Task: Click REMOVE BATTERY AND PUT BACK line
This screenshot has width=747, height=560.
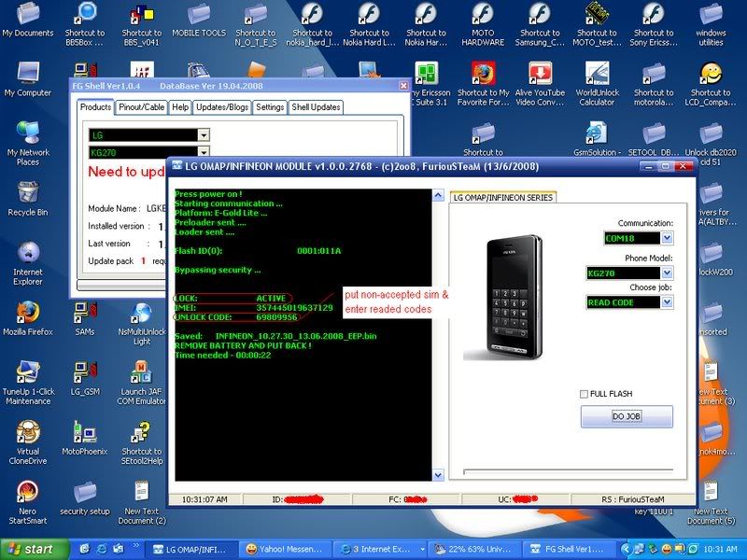Action: [243, 345]
